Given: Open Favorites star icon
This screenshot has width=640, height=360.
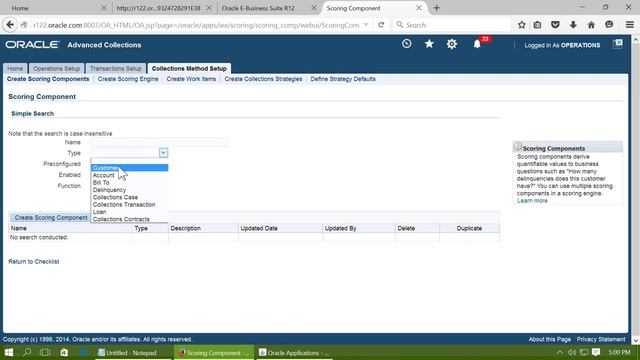Looking at the screenshot, I should (429, 44).
